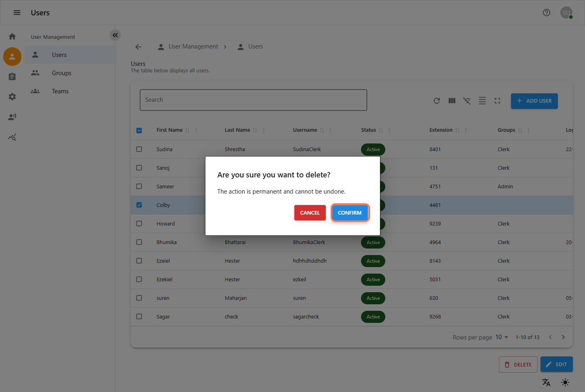Toggle table density icon
585x392 pixels.
coord(482,101)
